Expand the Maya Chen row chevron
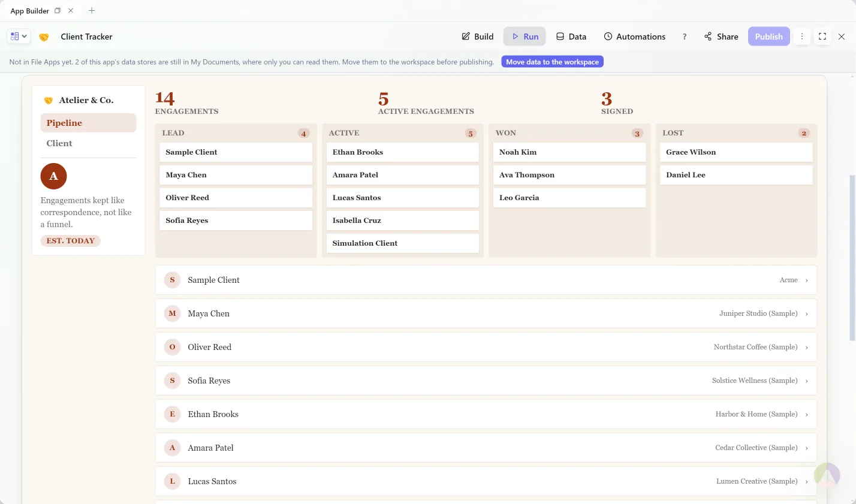Screen dimensions: 856x504 [807, 314]
